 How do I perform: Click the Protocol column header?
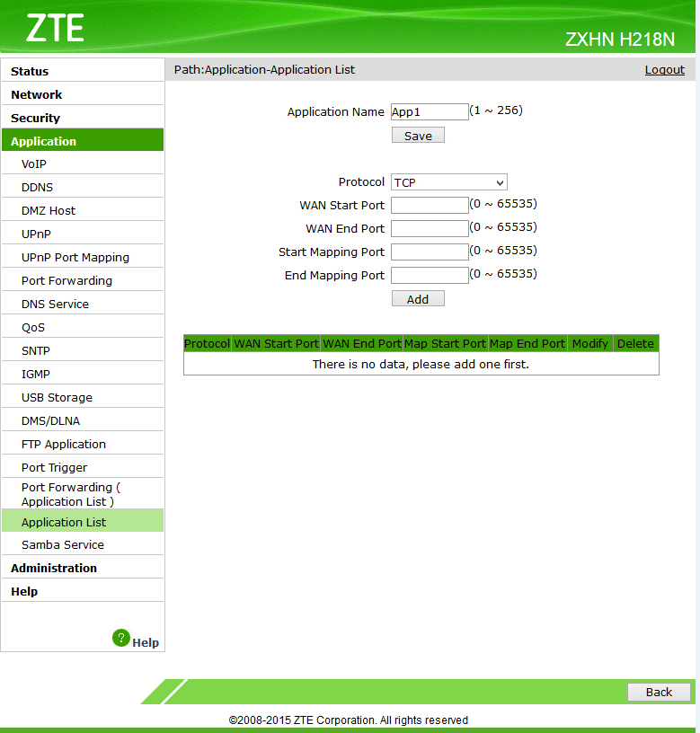coord(208,343)
